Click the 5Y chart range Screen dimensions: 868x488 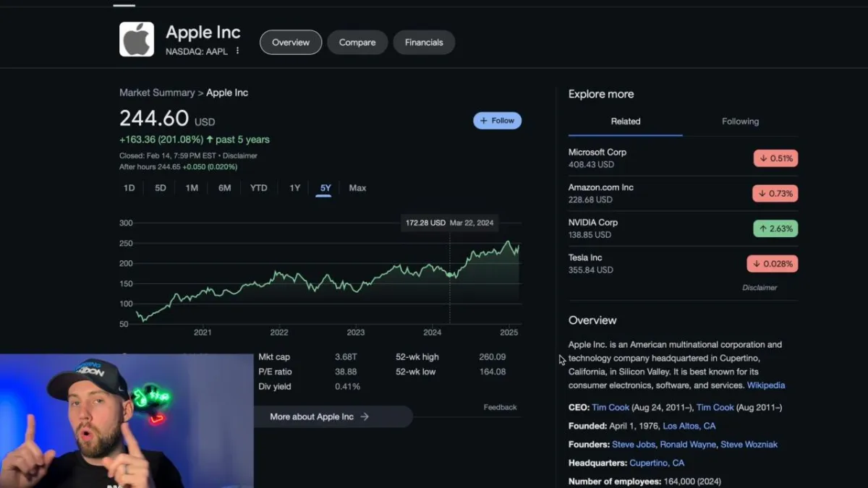(x=325, y=188)
